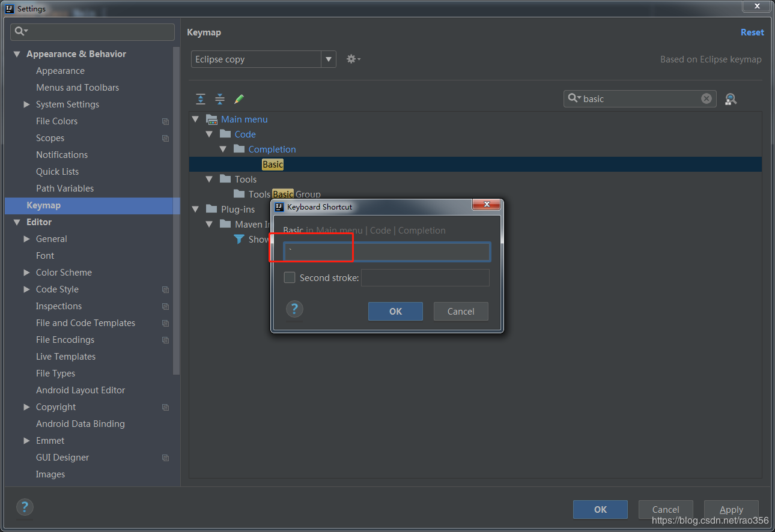Collapse the Appearance & Behavior section
This screenshot has width=775, height=532.
pos(17,54)
